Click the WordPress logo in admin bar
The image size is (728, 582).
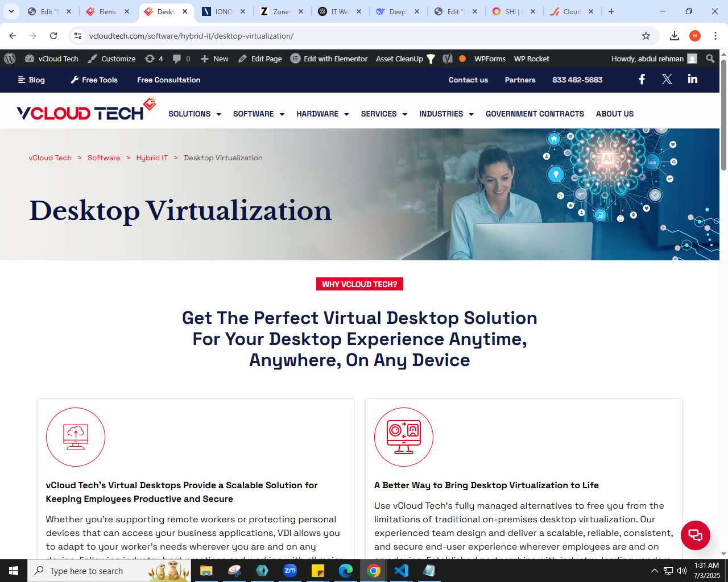point(10,59)
